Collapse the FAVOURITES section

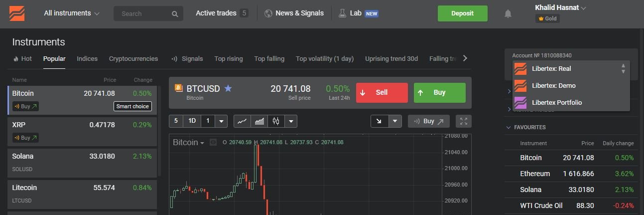[526, 127]
